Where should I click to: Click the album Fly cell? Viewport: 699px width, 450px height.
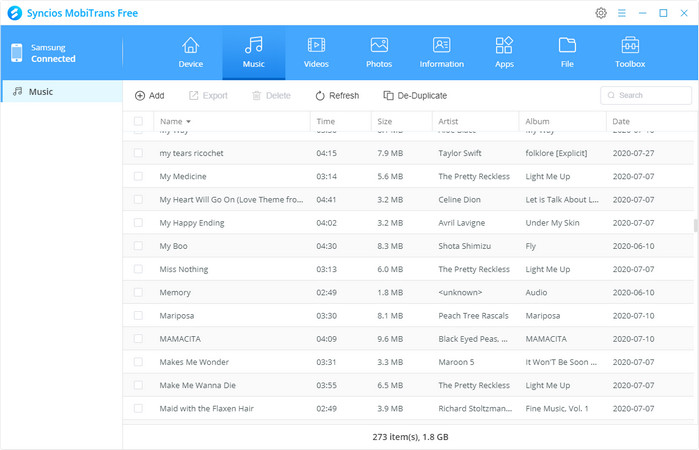(x=530, y=246)
